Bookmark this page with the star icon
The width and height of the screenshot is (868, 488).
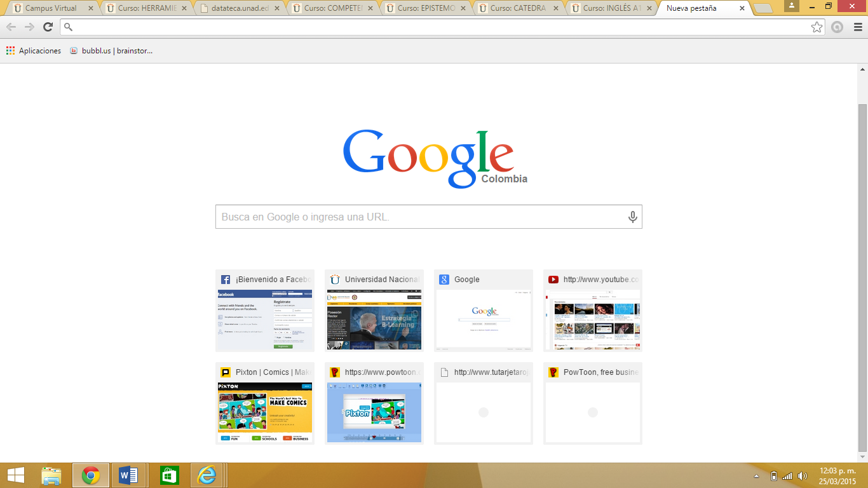[x=817, y=27]
